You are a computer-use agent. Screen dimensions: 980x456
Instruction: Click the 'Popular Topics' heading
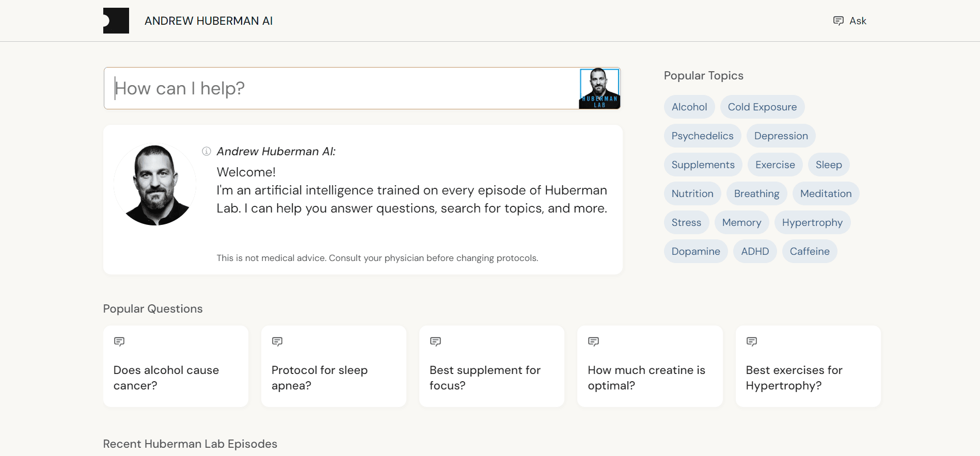coord(703,75)
